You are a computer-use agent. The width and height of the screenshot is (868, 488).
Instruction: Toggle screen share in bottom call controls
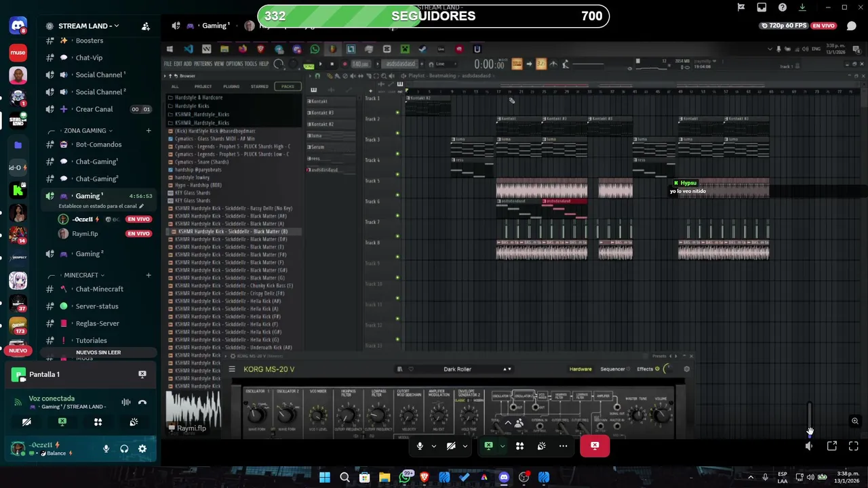(x=488, y=446)
